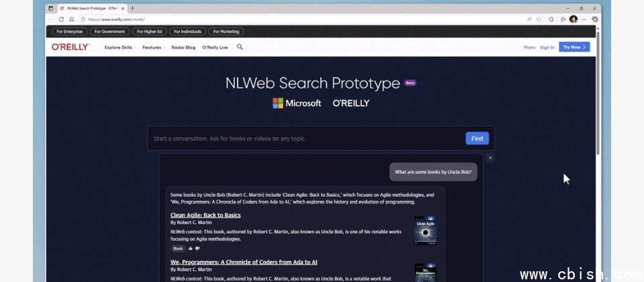
Task: Click the Clean Agile book cover thumbnail
Action: [x=425, y=231]
